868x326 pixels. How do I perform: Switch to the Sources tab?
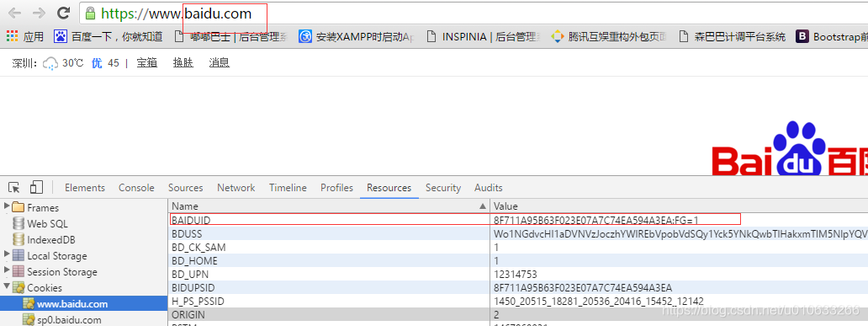(185, 188)
